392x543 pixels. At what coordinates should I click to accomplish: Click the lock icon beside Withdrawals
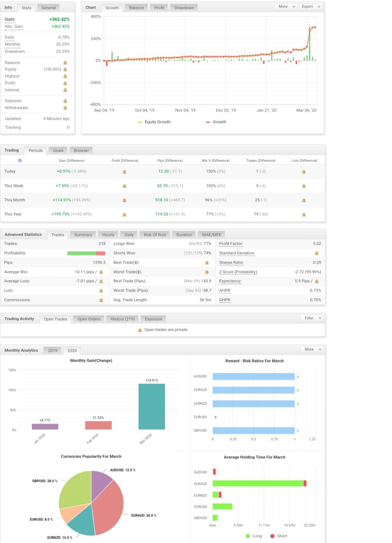65,108
